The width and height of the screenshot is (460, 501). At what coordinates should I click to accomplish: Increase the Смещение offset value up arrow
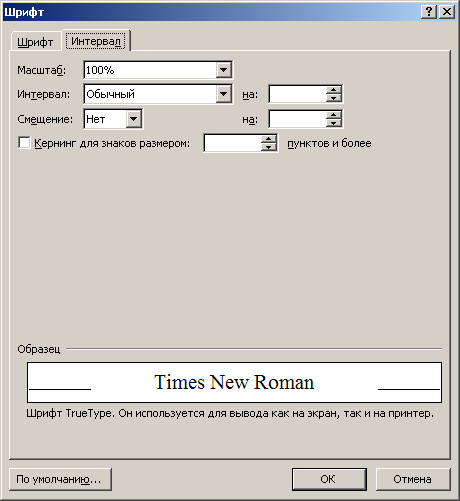333,115
